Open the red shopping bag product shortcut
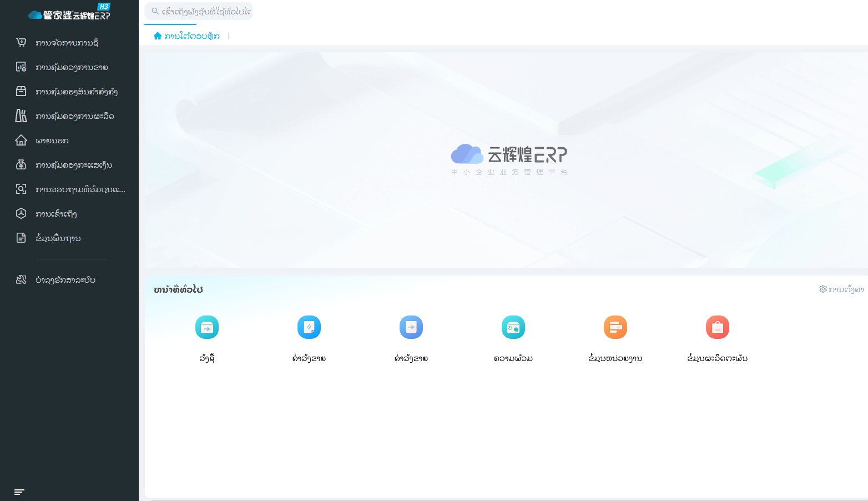The width and height of the screenshot is (868, 501). tap(718, 327)
